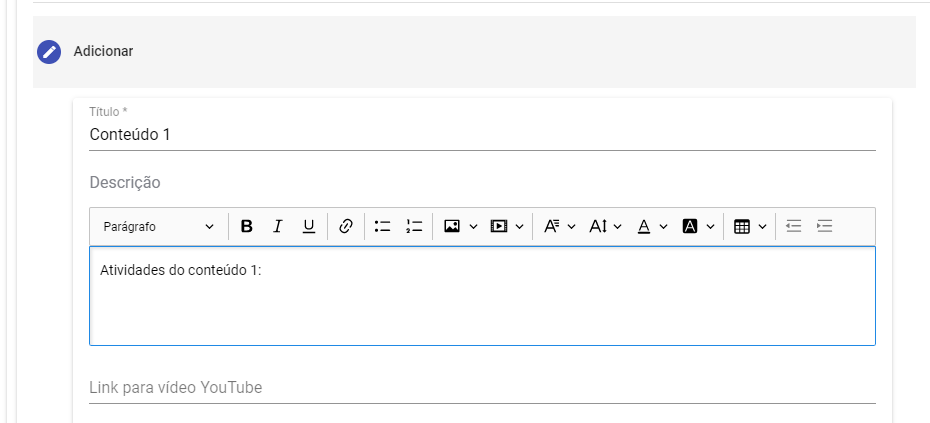Create a numbered list
Screen dimensions: 930x423
pos(414,227)
